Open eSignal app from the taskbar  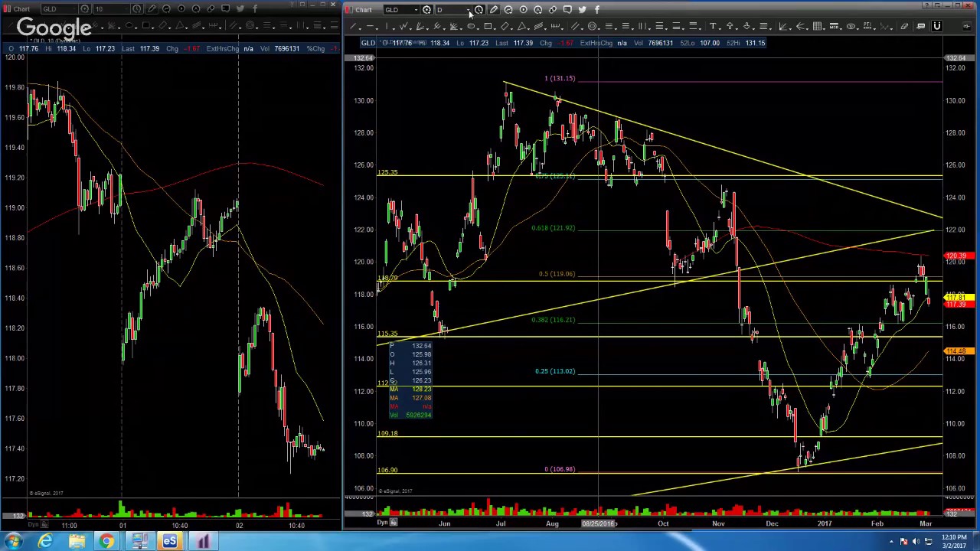click(x=169, y=542)
